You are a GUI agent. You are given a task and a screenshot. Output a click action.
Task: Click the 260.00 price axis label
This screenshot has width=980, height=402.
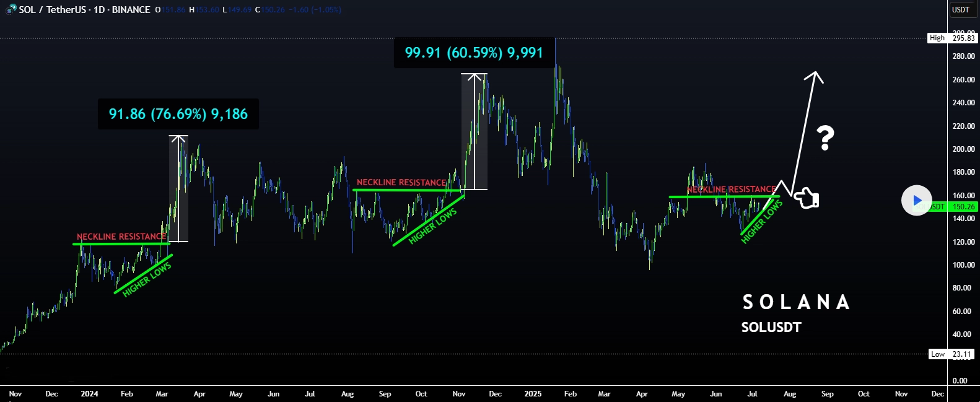point(964,80)
